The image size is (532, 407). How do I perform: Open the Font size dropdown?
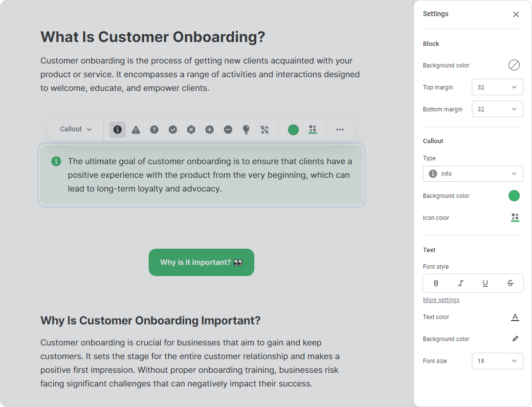[x=497, y=361]
